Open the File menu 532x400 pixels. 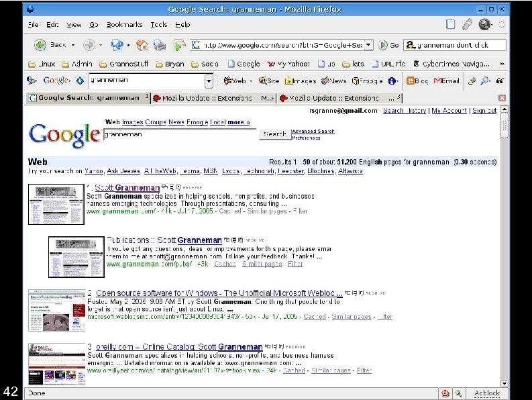pyautogui.click(x=33, y=24)
